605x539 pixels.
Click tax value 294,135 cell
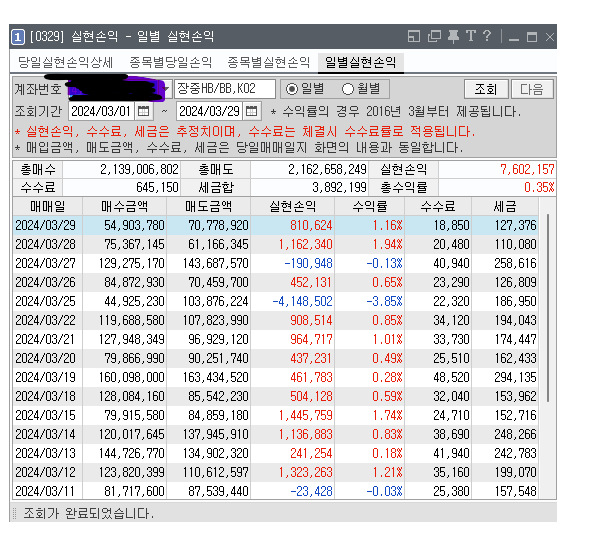click(x=515, y=377)
